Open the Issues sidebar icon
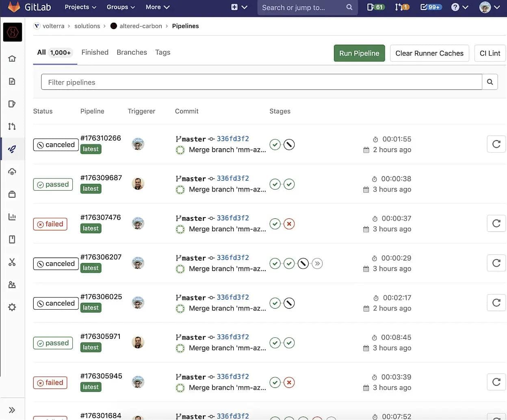 coord(13,103)
